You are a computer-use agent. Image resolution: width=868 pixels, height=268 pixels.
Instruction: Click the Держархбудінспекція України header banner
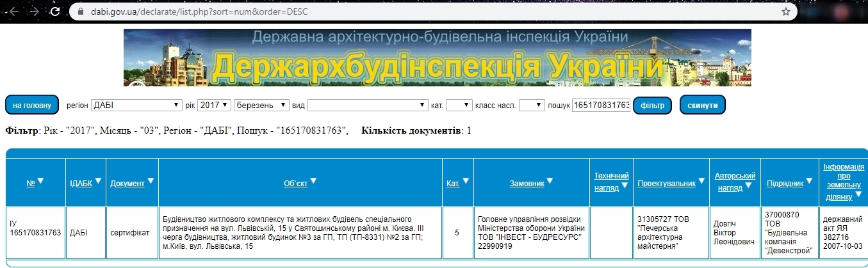[438, 58]
